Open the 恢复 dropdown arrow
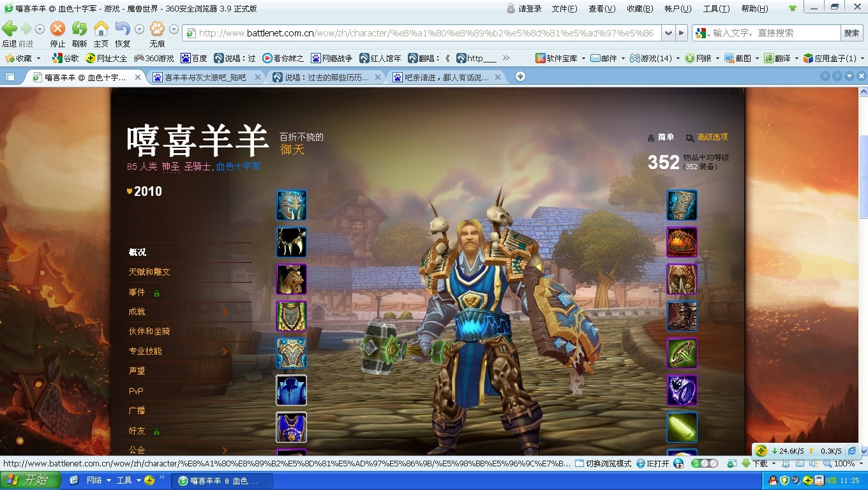868x490 pixels. (139, 29)
